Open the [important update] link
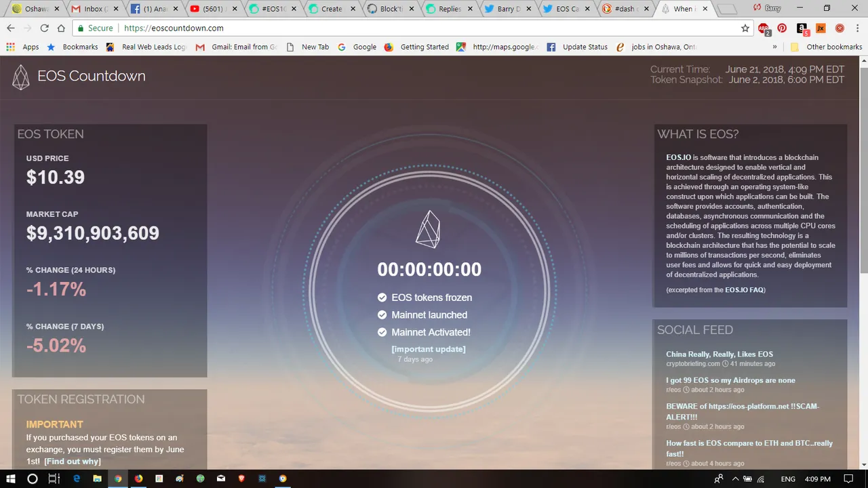868x488 pixels. [x=429, y=349]
